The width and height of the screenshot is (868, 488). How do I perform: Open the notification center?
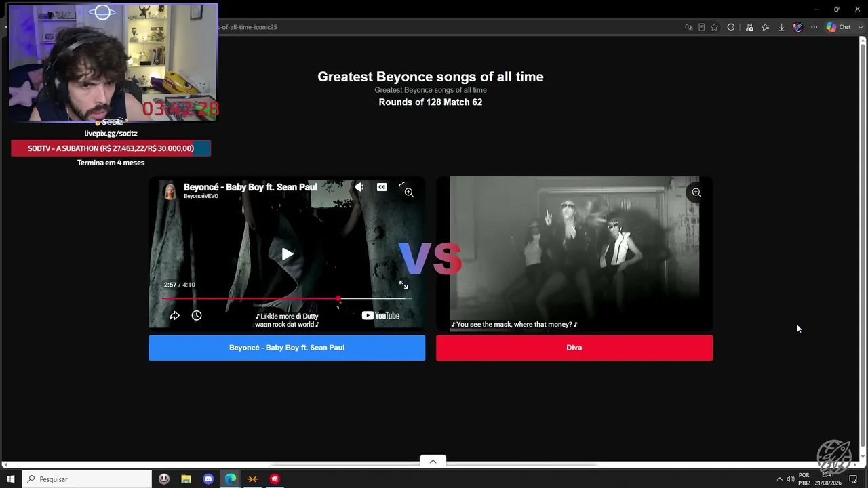(853, 479)
